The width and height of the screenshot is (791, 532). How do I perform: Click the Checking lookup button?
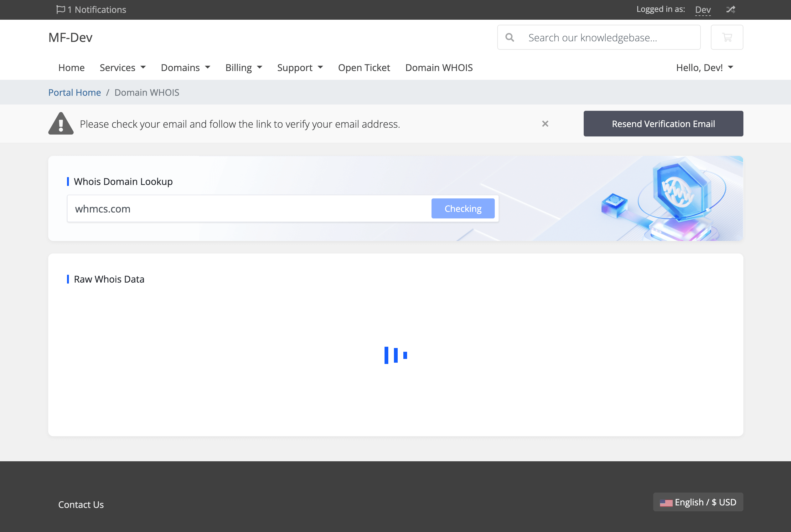tap(463, 208)
